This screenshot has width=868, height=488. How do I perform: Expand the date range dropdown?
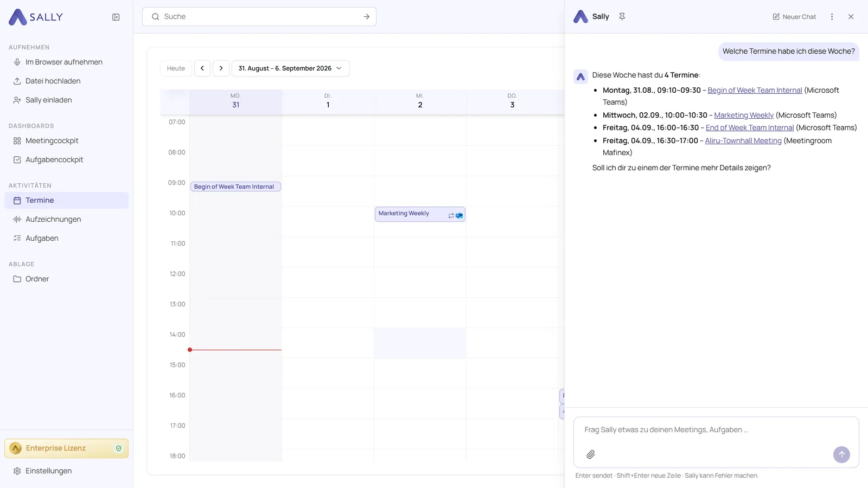coord(291,68)
